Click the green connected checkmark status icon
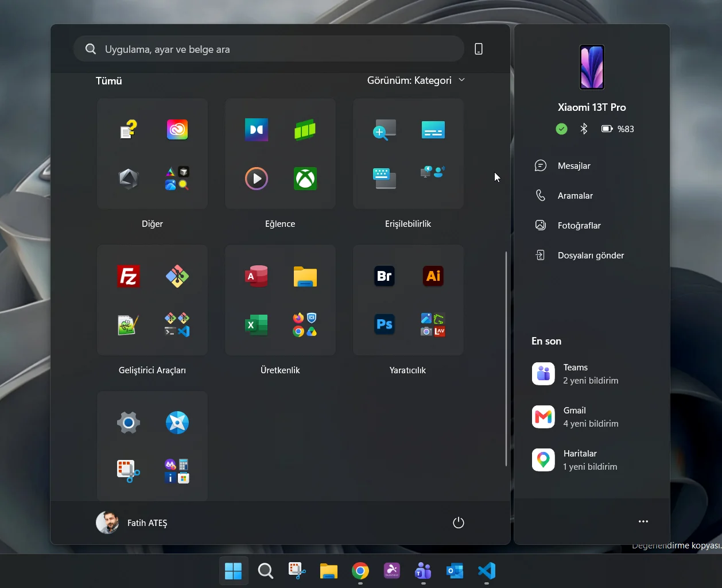This screenshot has height=588, width=722. click(x=562, y=129)
